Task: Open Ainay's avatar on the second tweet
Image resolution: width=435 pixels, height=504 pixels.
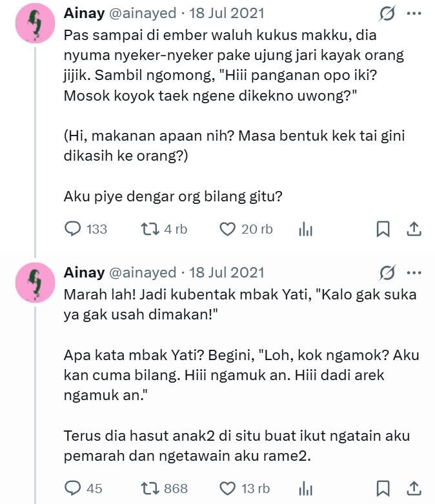Action: (x=35, y=283)
